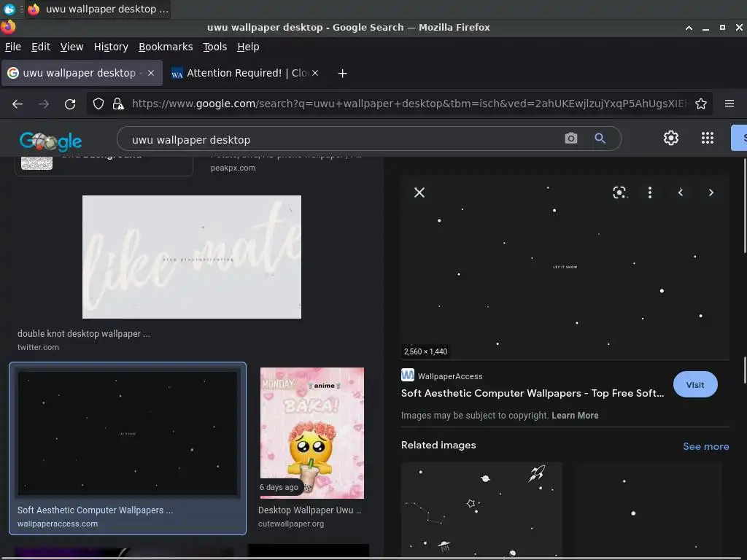This screenshot has height=560, width=747.
Task: Reload the current page
Action: pyautogui.click(x=70, y=104)
